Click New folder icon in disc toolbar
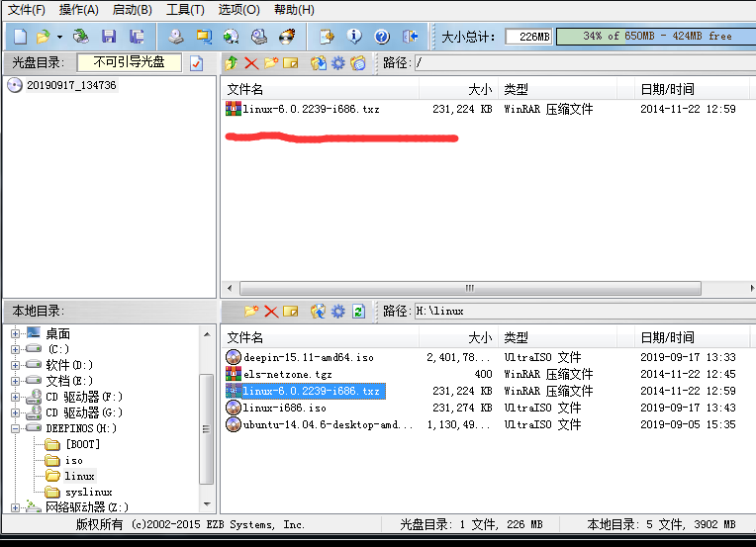Viewport: 756px width, 547px height. (271, 62)
